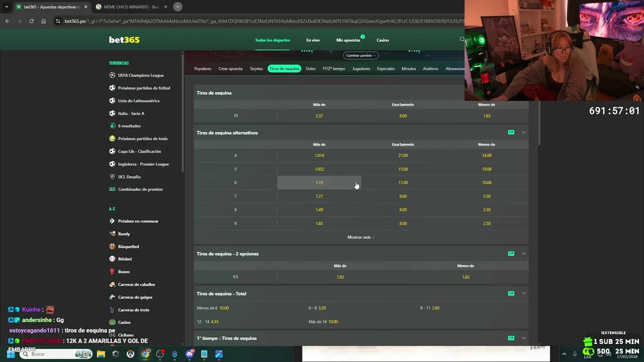Click the Carreras de caballos icon
The width and height of the screenshot is (644, 362).
pyautogui.click(x=112, y=284)
